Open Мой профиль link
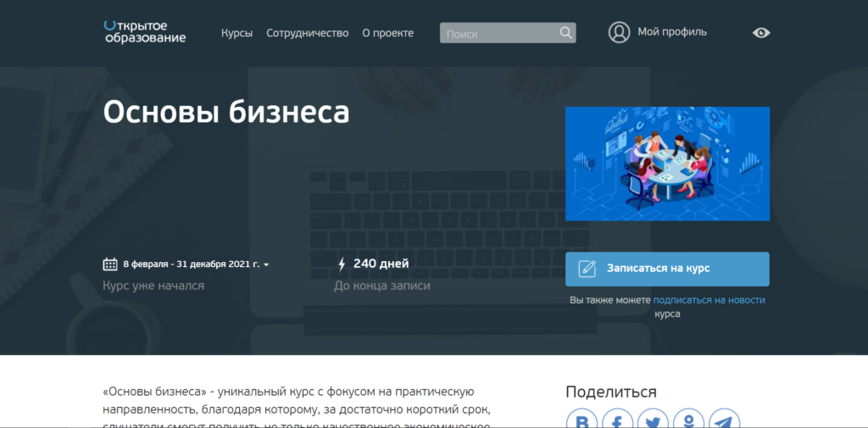 pyautogui.click(x=671, y=32)
